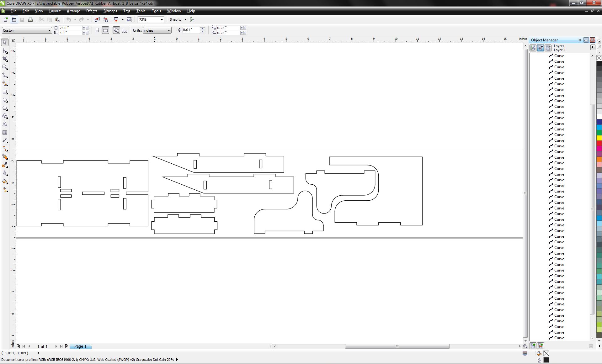The height and width of the screenshot is (364, 602).
Task: Select the Parallel Dimension tool
Action: pyautogui.click(x=5, y=141)
